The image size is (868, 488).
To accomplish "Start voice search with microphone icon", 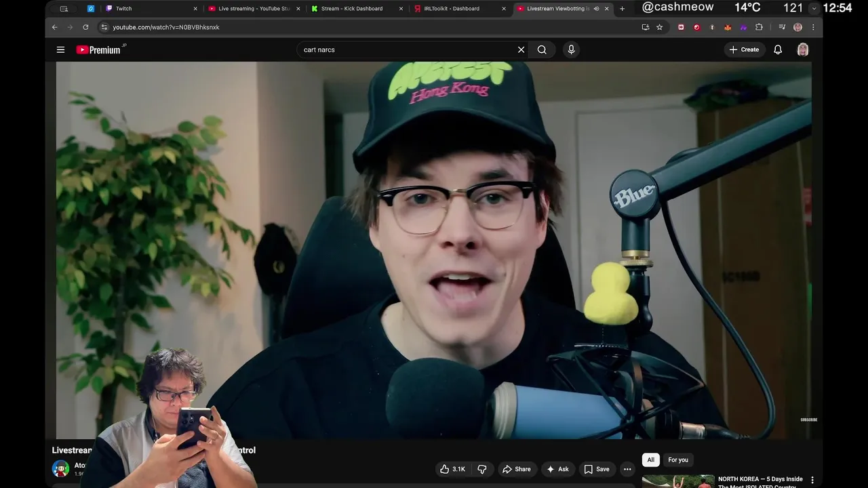I will [x=571, y=49].
